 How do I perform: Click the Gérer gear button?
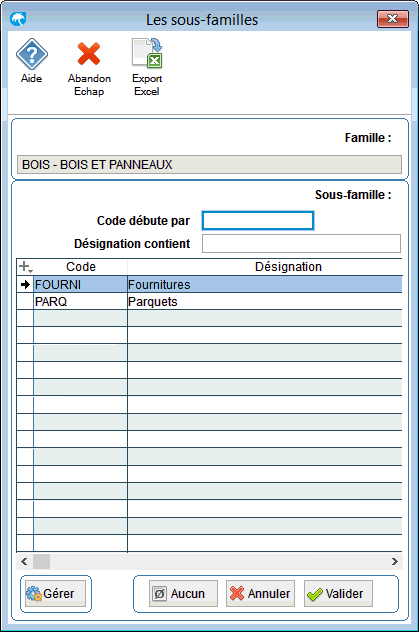click(x=55, y=593)
